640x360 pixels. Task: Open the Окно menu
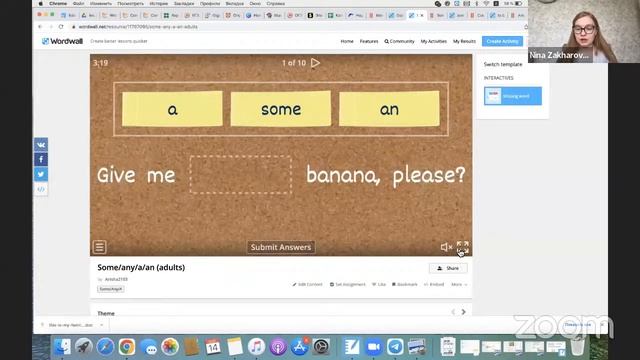click(255, 4)
